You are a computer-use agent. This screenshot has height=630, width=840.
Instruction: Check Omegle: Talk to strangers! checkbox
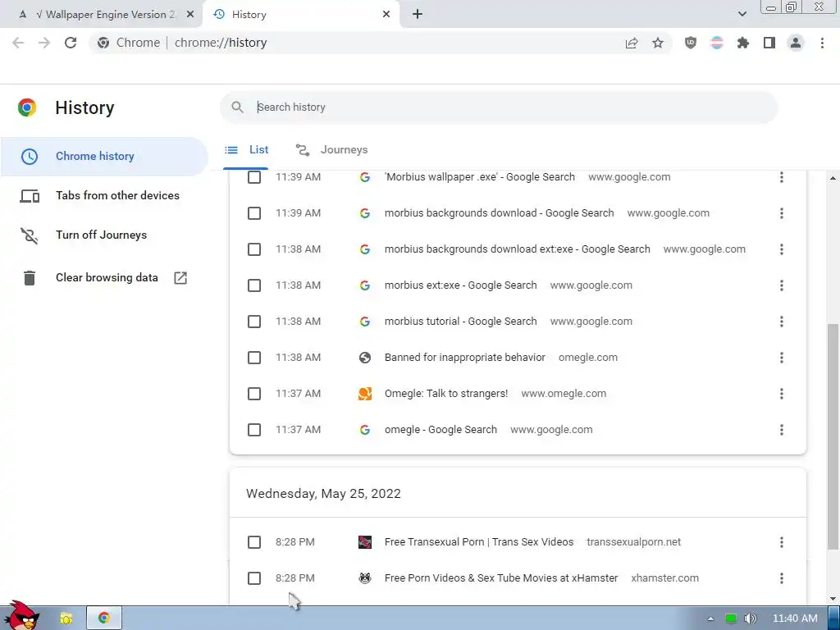tap(254, 394)
